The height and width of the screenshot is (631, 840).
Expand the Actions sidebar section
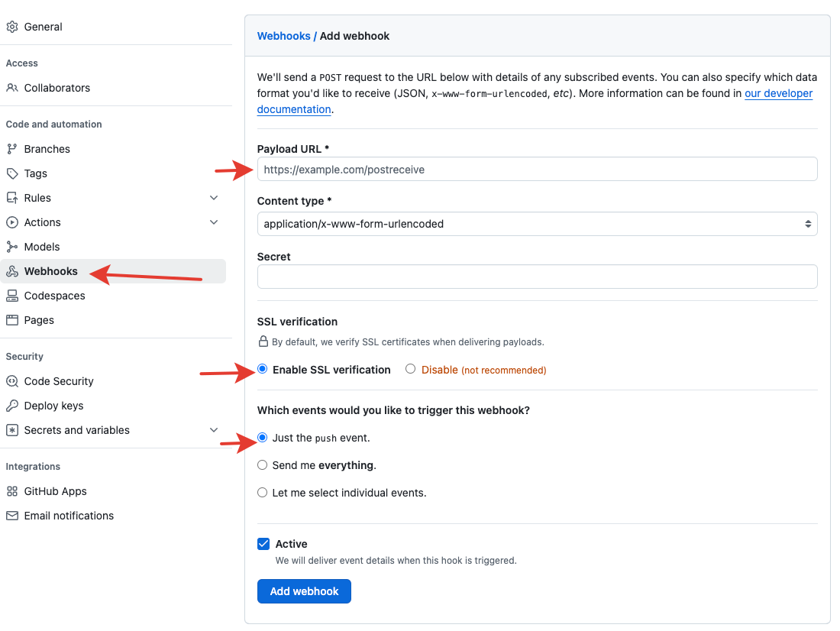point(214,222)
